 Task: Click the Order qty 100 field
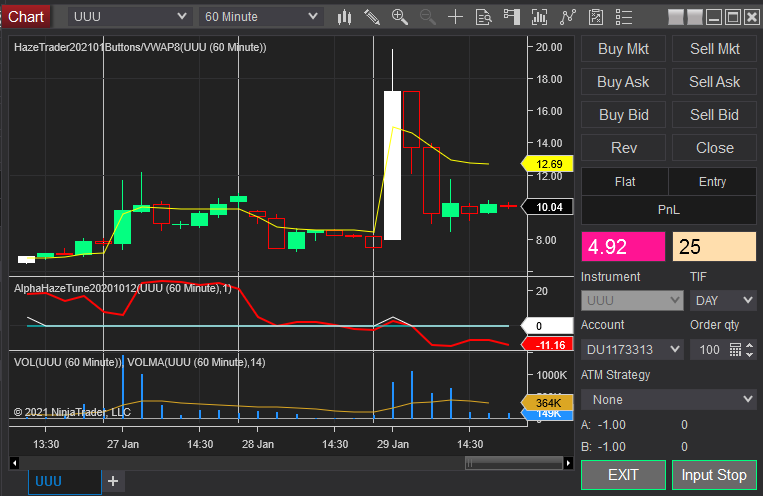click(708, 349)
